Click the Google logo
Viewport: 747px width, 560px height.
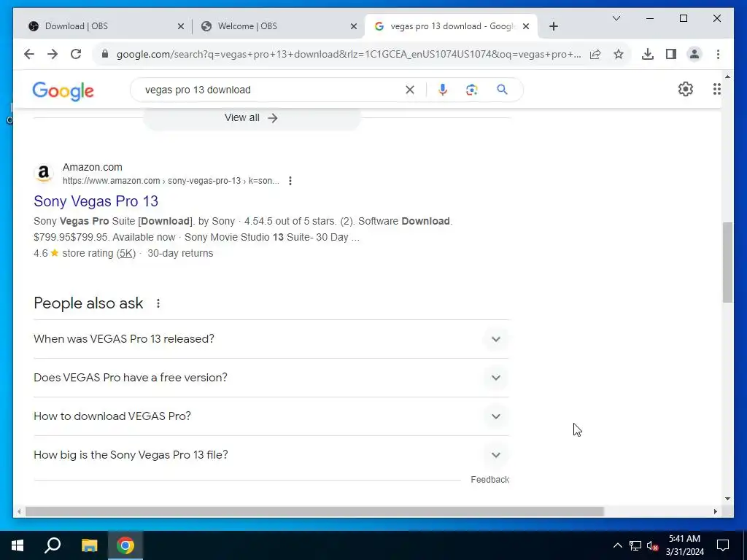pos(63,90)
